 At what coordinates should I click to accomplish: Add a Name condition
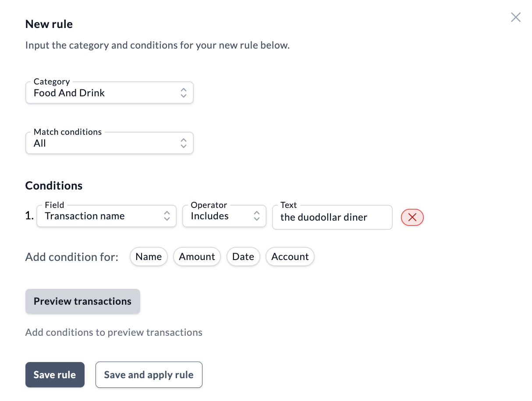pyautogui.click(x=149, y=257)
